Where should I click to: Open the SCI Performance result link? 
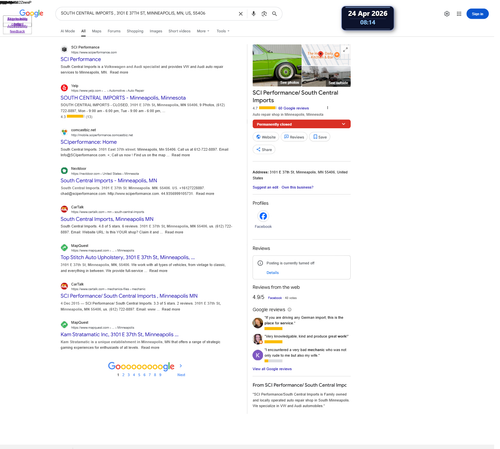coord(81,59)
